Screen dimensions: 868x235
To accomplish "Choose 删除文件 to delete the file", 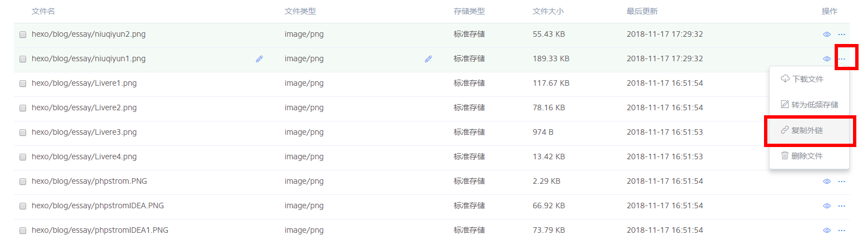I will click(x=809, y=156).
